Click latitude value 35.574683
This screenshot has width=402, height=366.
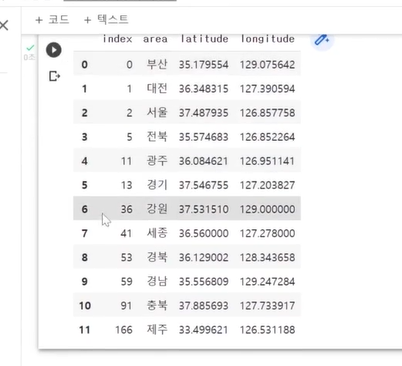point(204,137)
